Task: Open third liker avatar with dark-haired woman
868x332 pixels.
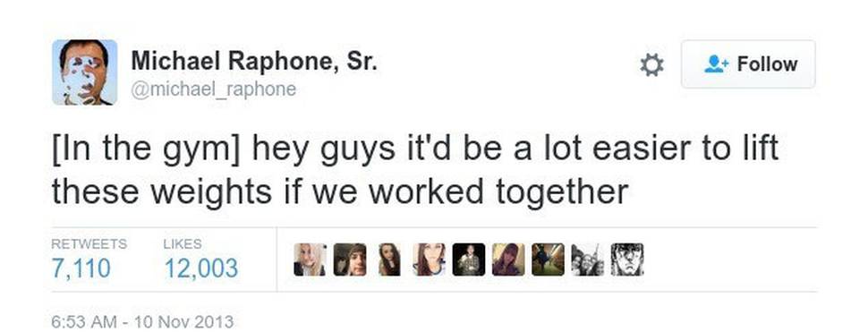Action: click(390, 260)
